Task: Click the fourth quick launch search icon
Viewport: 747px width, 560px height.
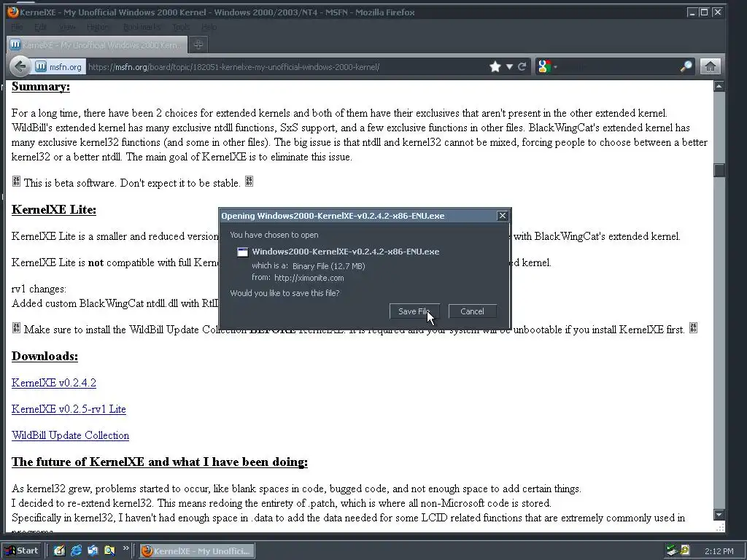Action: pyautogui.click(x=109, y=551)
